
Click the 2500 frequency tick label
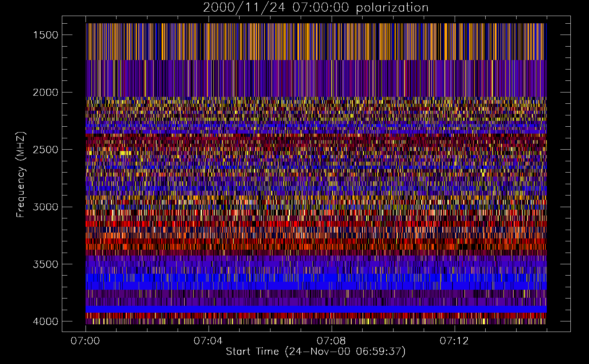click(46, 150)
